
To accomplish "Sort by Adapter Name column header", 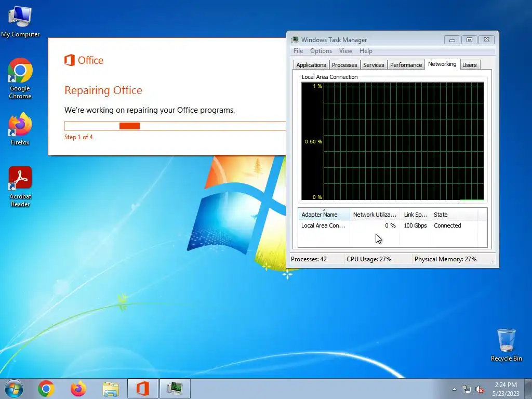I will [324, 215].
